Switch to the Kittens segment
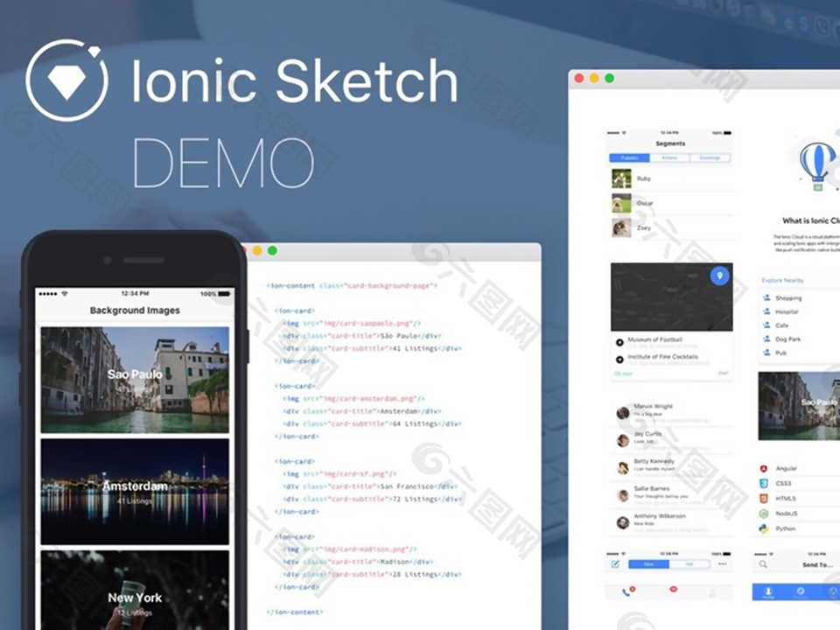 point(669,158)
